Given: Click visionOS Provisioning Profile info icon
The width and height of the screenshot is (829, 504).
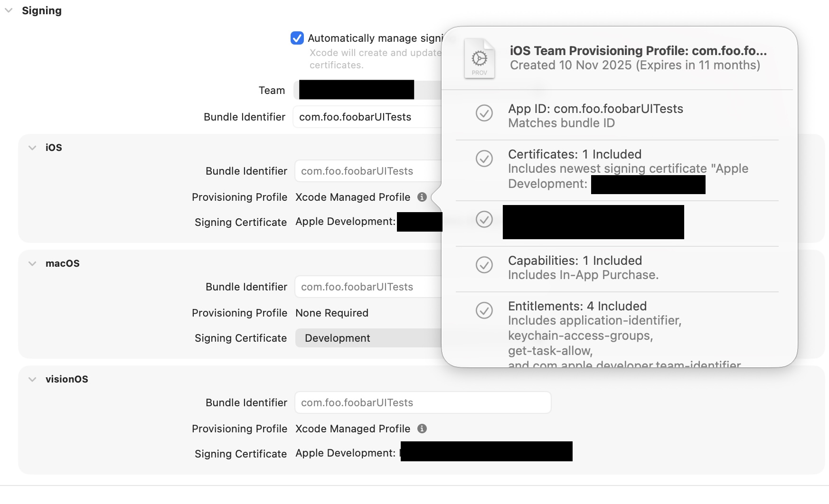Looking at the screenshot, I should pyautogui.click(x=422, y=429).
